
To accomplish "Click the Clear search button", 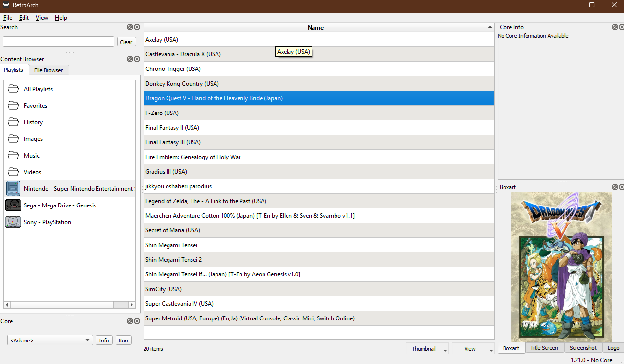I will 126,42.
